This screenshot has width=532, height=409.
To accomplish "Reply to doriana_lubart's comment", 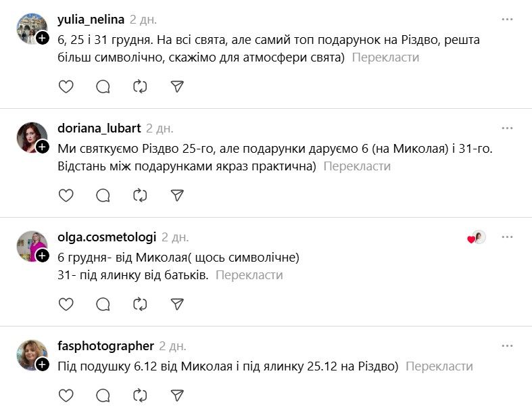I will tap(103, 195).
